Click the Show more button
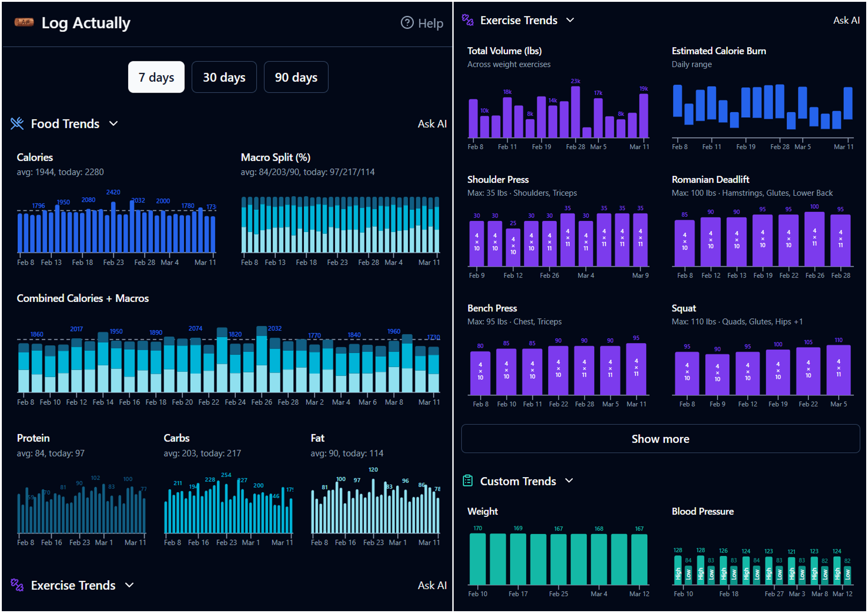Viewport: 868px width, 613px height. 660,439
